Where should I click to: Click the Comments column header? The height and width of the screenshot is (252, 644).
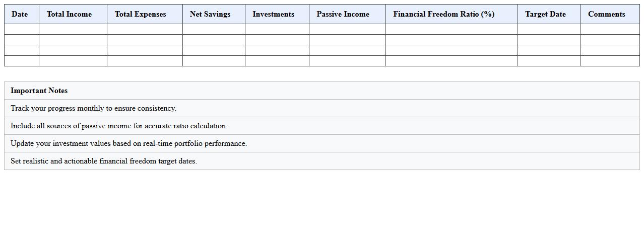click(x=606, y=14)
